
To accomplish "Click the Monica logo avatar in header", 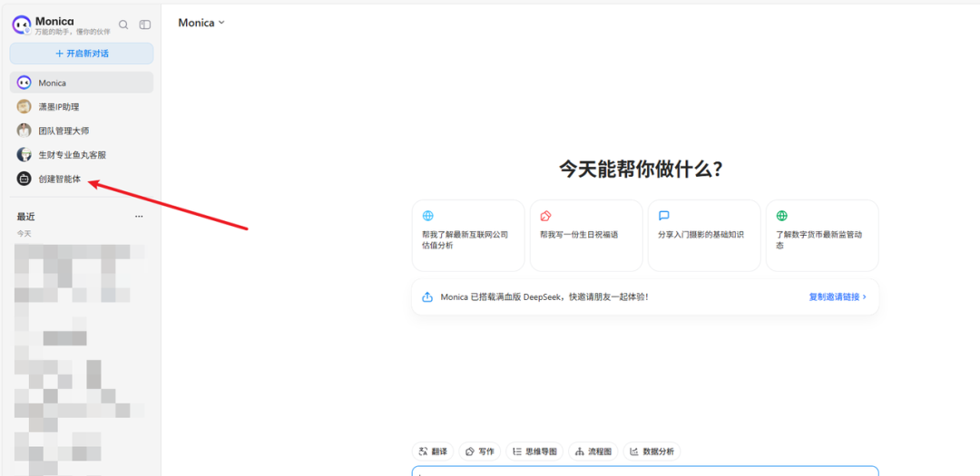I will coord(22,25).
